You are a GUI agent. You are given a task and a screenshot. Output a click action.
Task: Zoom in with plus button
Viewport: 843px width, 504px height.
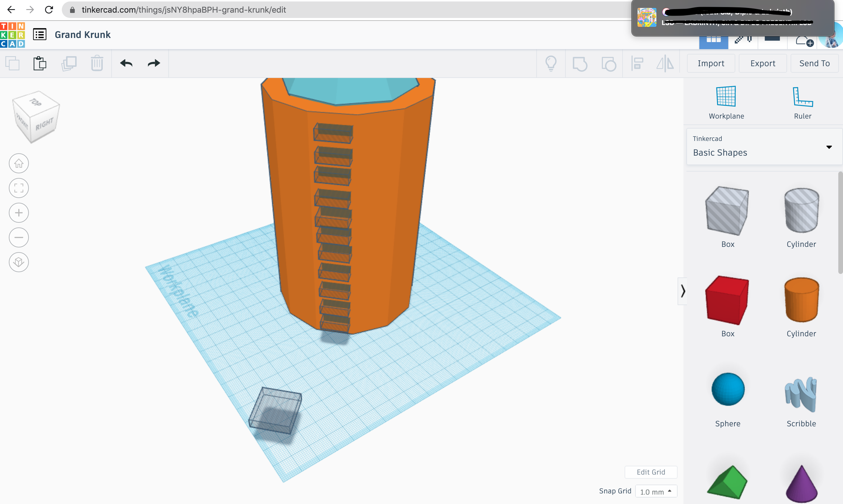19,213
